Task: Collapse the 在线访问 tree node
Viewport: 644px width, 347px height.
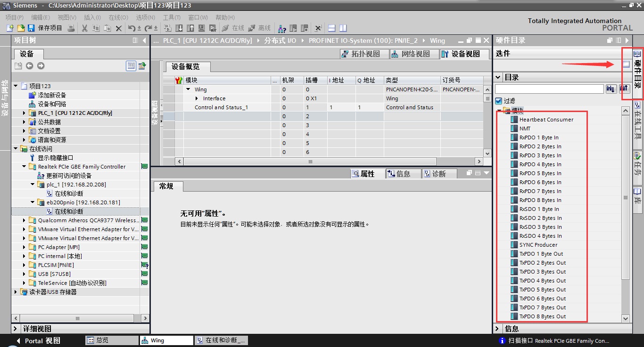Action: pyautogui.click(x=16, y=149)
